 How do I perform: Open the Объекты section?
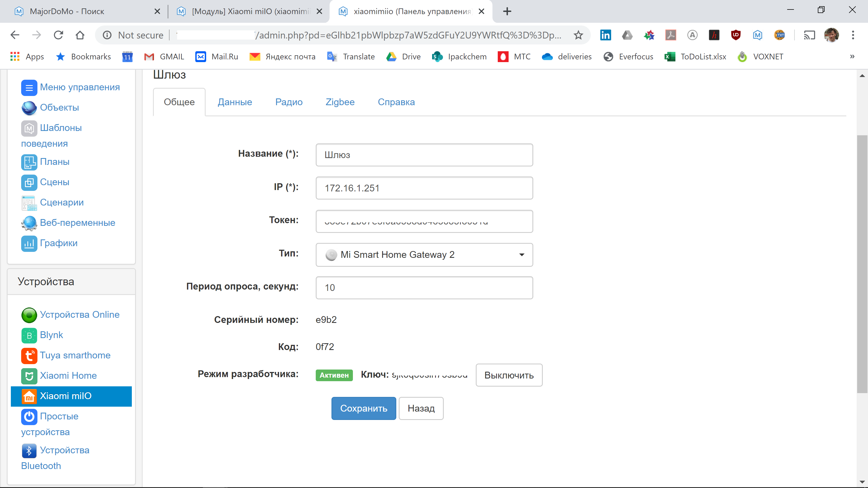click(59, 107)
